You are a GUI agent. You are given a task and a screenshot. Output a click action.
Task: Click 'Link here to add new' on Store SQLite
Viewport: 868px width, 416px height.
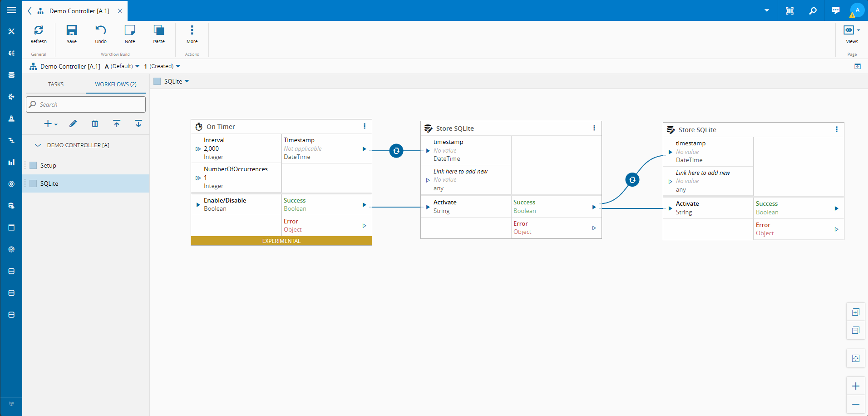coord(460,171)
